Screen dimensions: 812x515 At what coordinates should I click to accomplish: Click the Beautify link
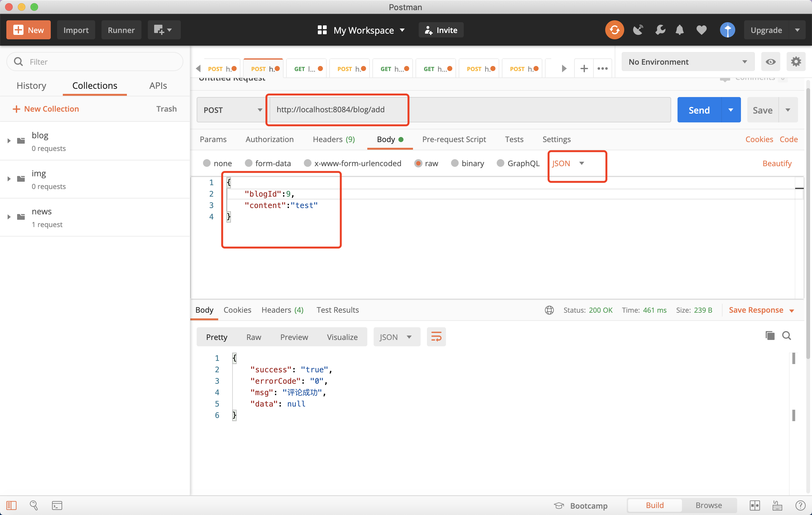[x=776, y=163]
